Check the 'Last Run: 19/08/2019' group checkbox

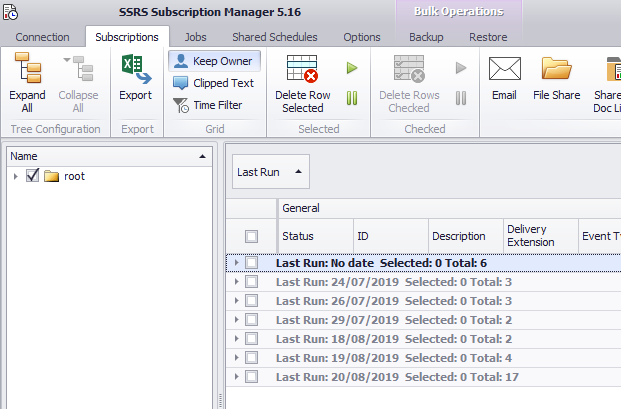(x=251, y=358)
